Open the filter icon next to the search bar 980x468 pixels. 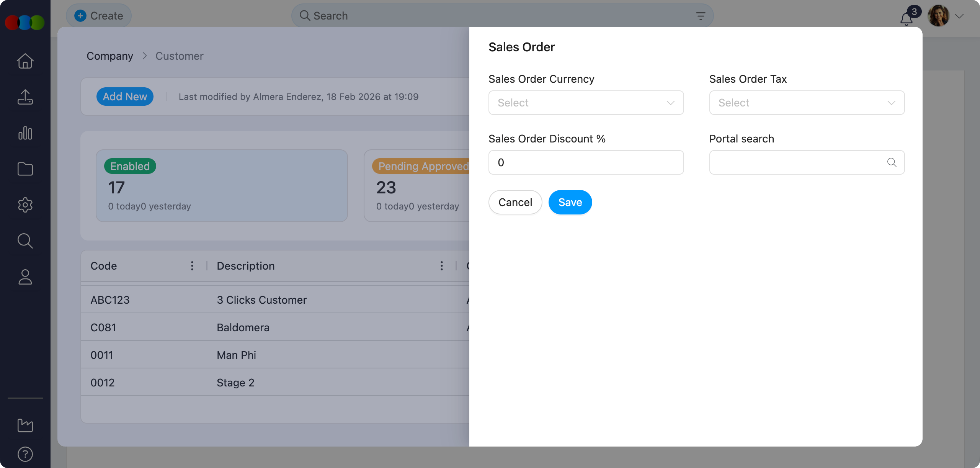pyautogui.click(x=701, y=16)
